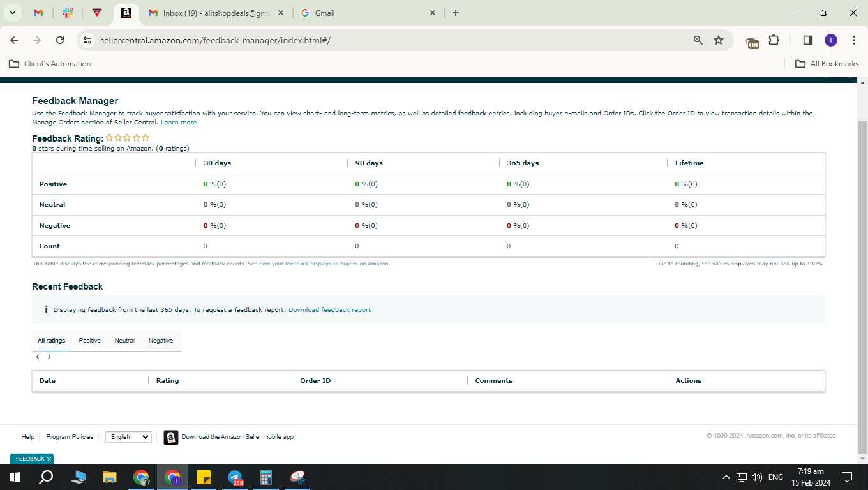
Task: Open Sticky Notes from the taskbar
Action: click(x=204, y=477)
